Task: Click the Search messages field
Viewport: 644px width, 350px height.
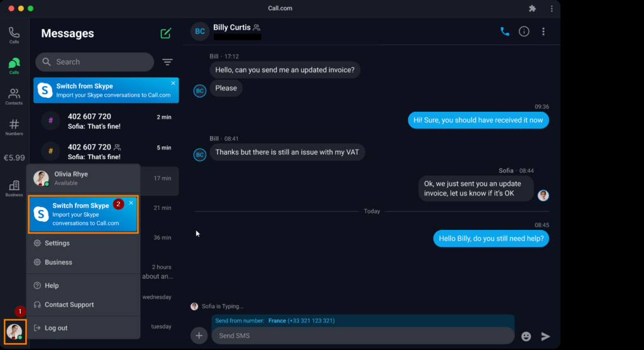Action: tap(94, 62)
